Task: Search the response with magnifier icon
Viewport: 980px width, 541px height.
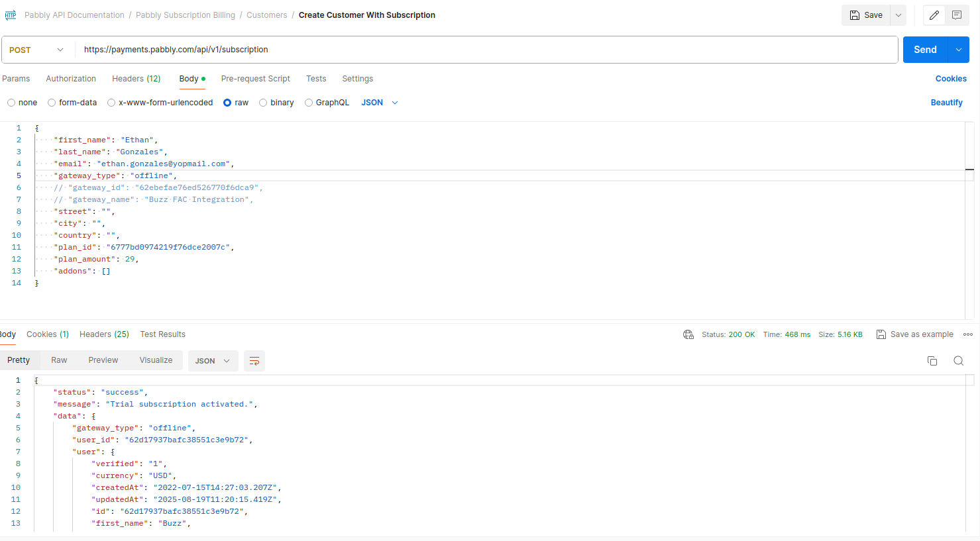Action: [x=958, y=361]
